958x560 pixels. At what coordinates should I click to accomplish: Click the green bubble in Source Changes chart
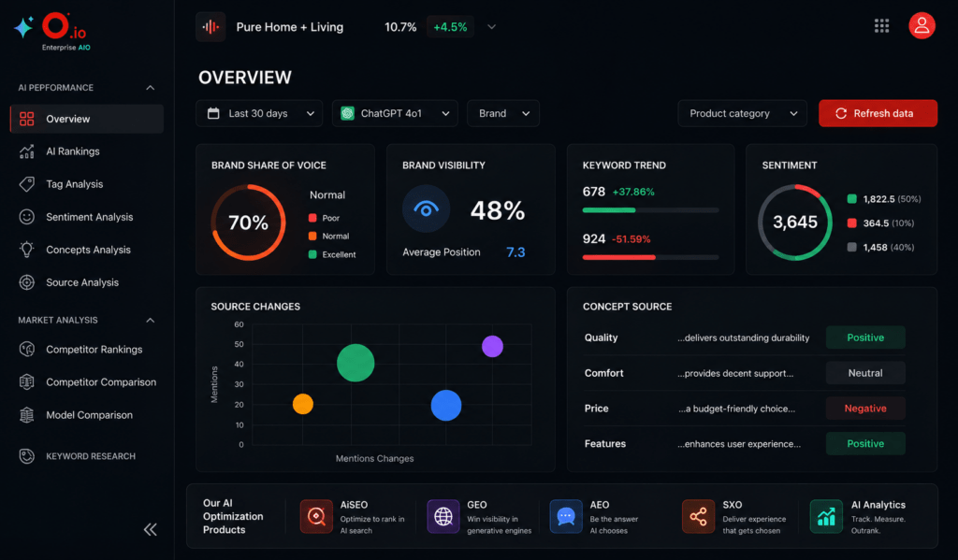point(356,363)
